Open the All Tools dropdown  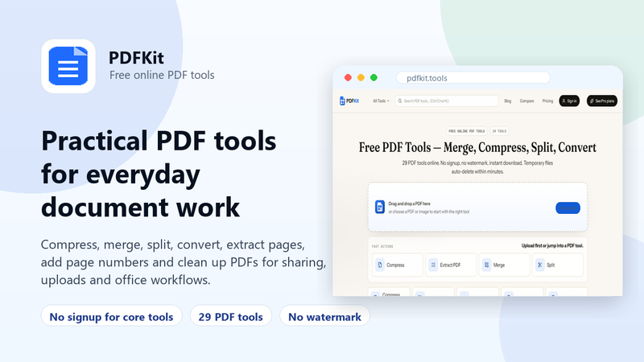pyautogui.click(x=381, y=101)
